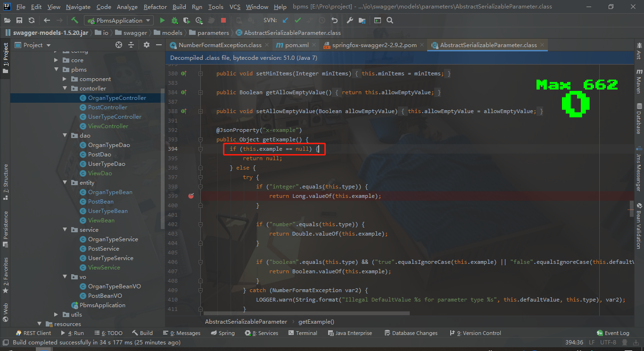644x351 pixels.
Task: Stop the running process via red square
Action: point(223,20)
